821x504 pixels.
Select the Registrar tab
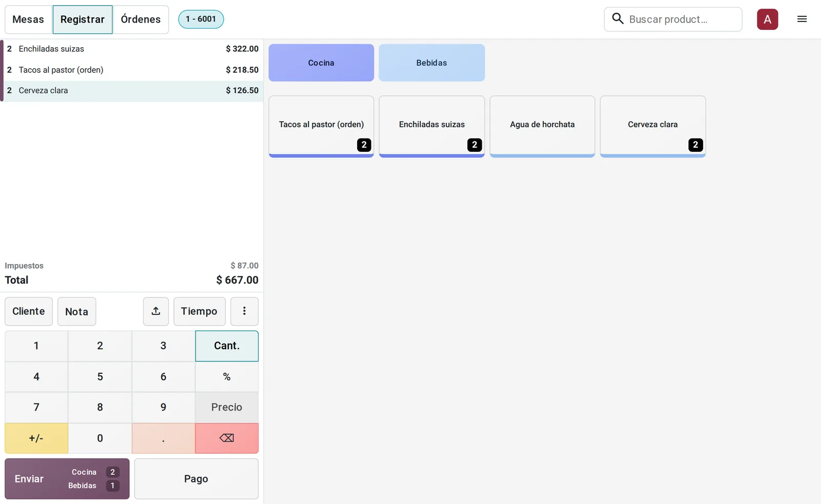point(83,19)
